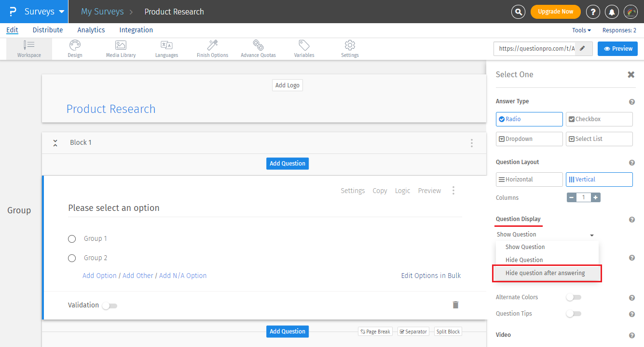
Task: Expand the Show Question dropdown
Action: tap(545, 235)
